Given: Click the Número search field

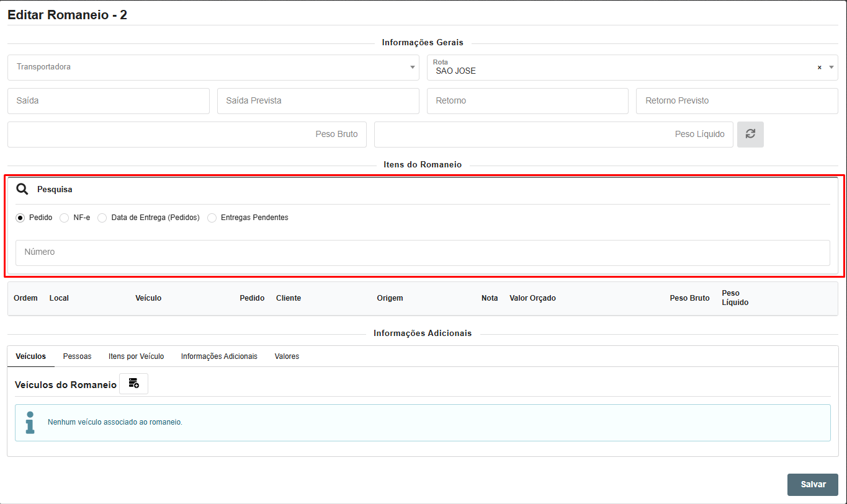Looking at the screenshot, I should click(422, 252).
